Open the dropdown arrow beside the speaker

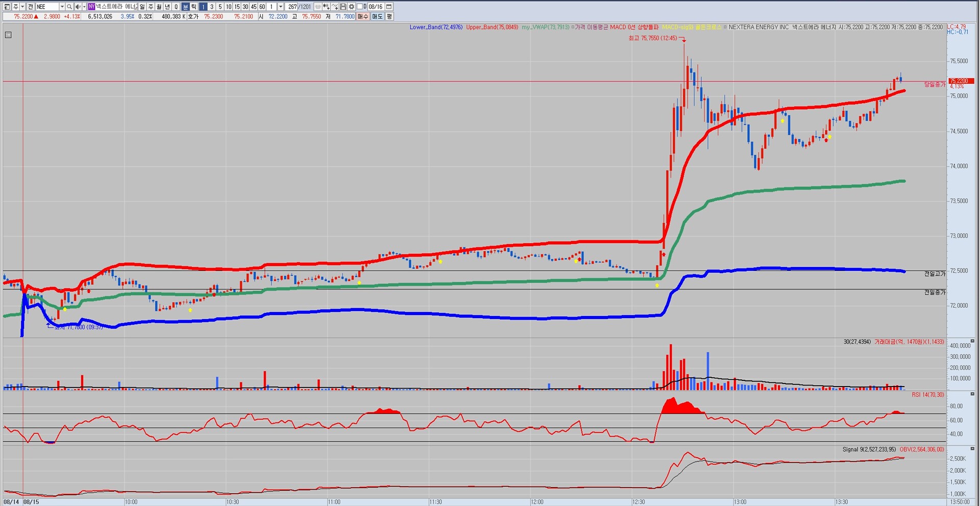click(x=84, y=7)
